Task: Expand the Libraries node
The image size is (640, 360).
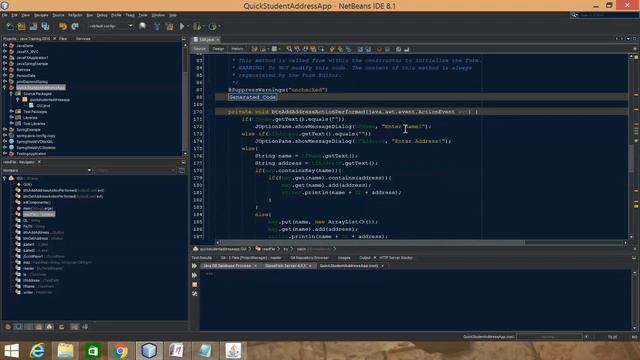Action: [x=11, y=118]
